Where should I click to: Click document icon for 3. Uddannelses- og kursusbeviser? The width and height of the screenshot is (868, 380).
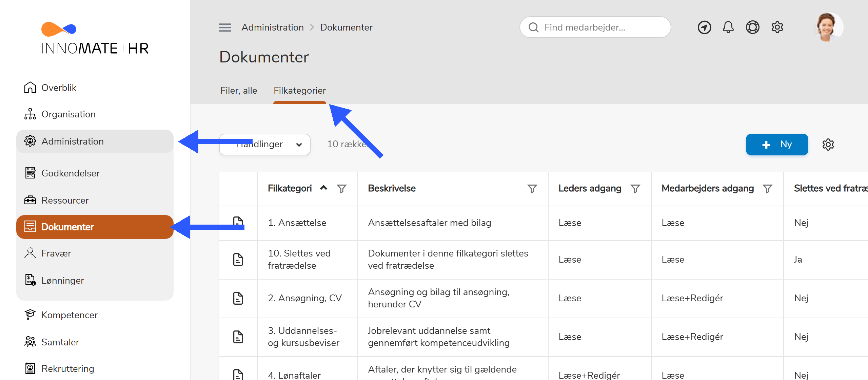click(238, 337)
